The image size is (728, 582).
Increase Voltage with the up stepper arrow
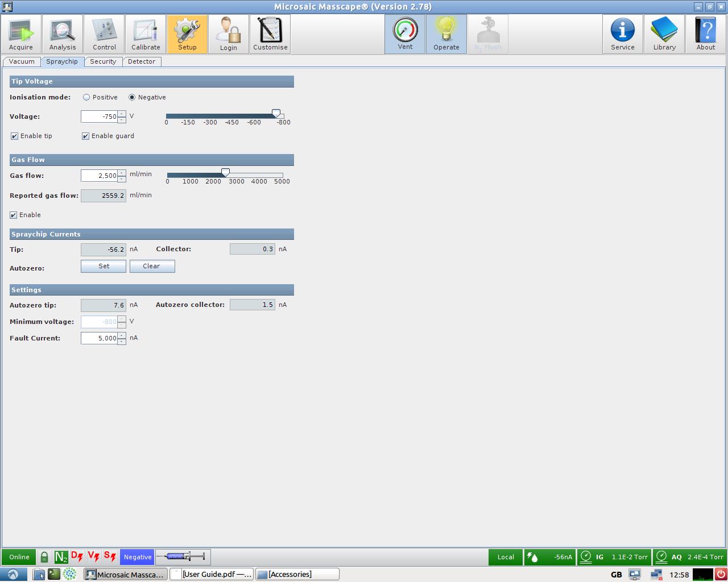pyautogui.click(x=122, y=114)
